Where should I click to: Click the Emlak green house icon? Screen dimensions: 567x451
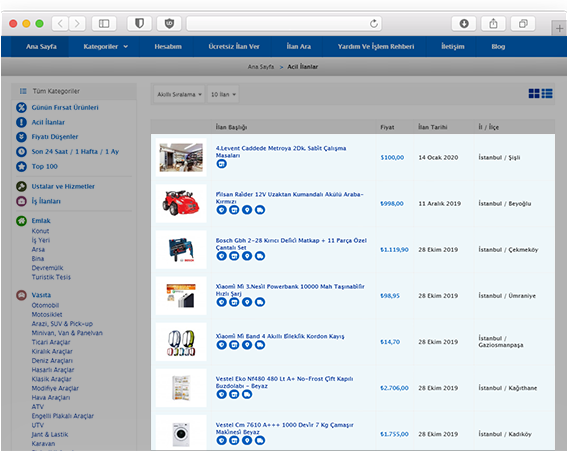[x=21, y=221]
